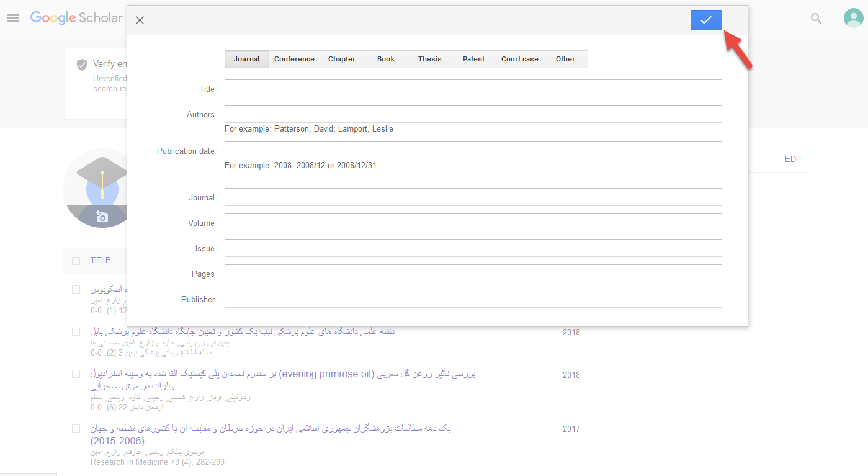Choose the Patent document type
Screen dimensions: 868x476
(x=473, y=60)
